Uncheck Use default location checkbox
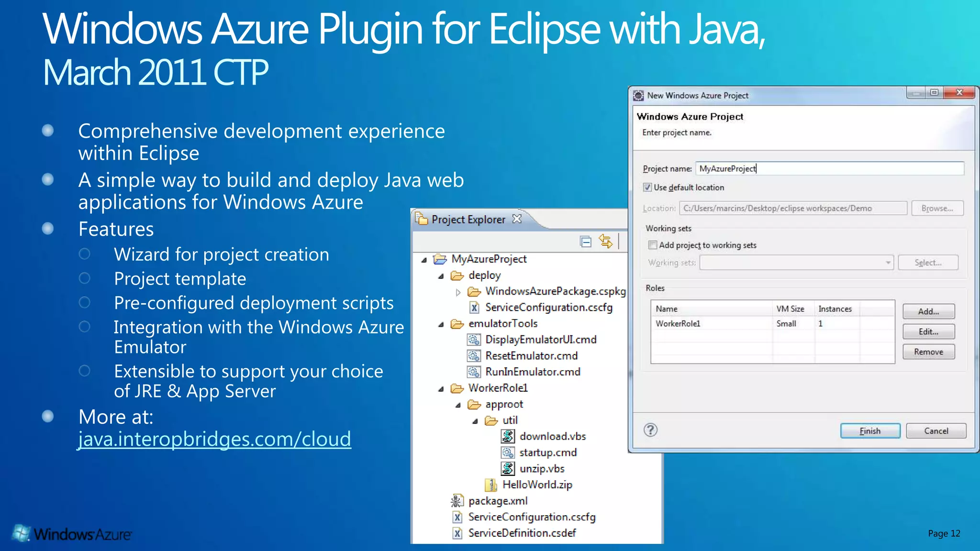Image resolution: width=980 pixels, height=551 pixels. click(647, 187)
